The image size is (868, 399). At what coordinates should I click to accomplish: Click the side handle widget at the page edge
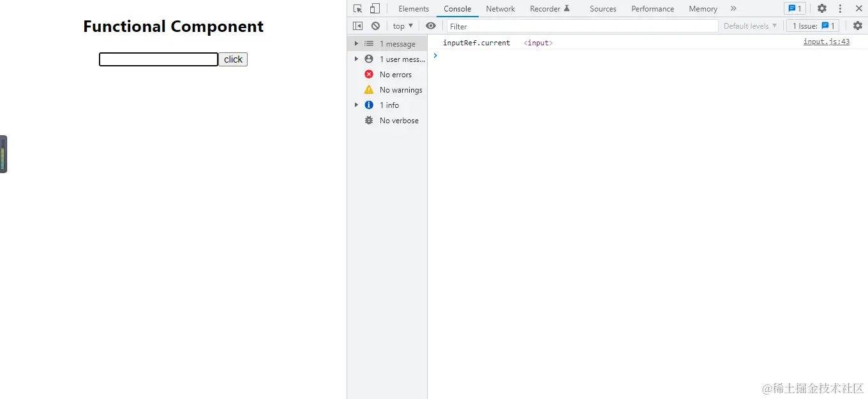point(3,154)
